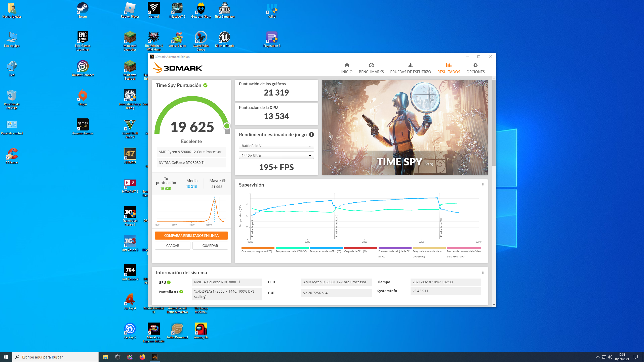Click the Killer In Purple desktop icon
Viewport: 644px width, 362px height.
224,39
